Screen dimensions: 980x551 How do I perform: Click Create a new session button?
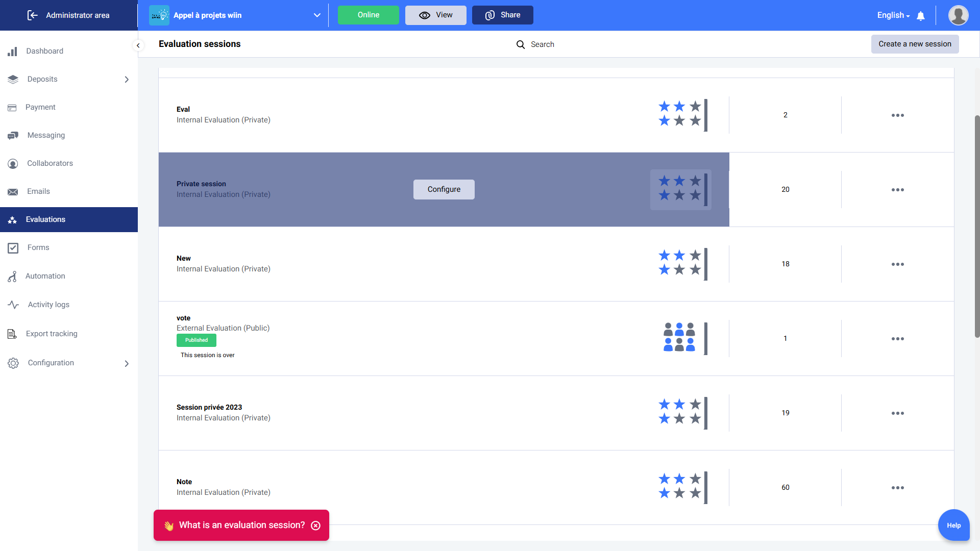click(x=914, y=44)
